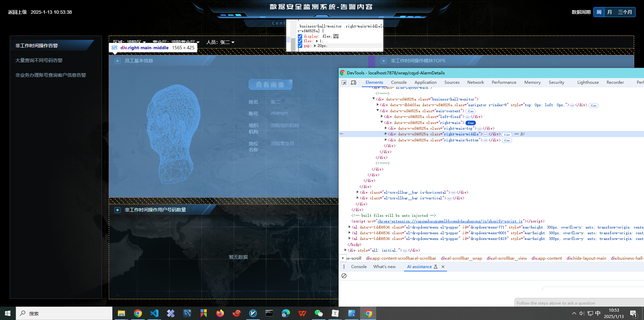This screenshot has height=320, width=644.
Task: Open the WPS Office taskbar icon
Action: click(302, 313)
